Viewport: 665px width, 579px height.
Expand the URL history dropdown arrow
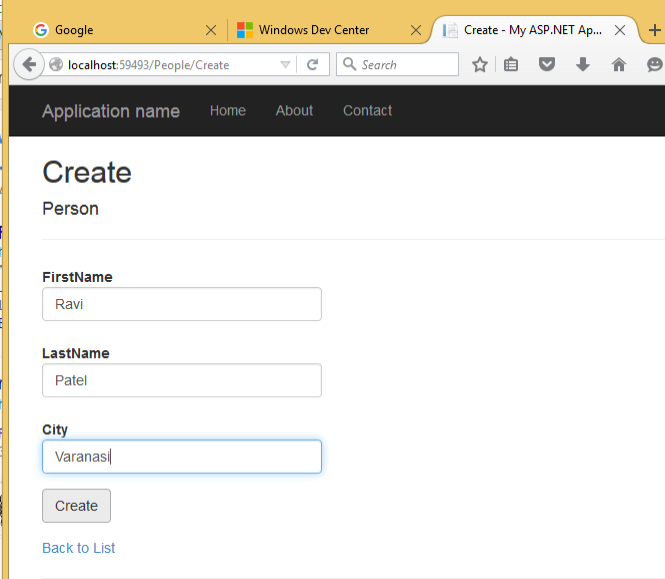285,65
